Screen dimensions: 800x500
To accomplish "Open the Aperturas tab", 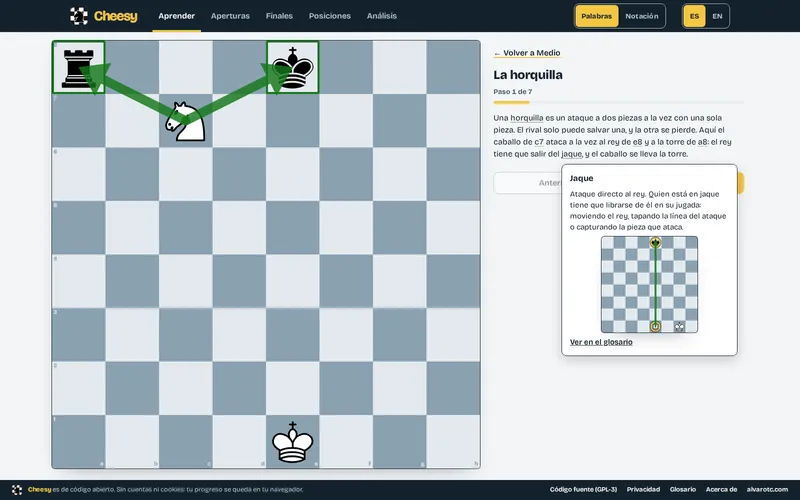I will [230, 16].
